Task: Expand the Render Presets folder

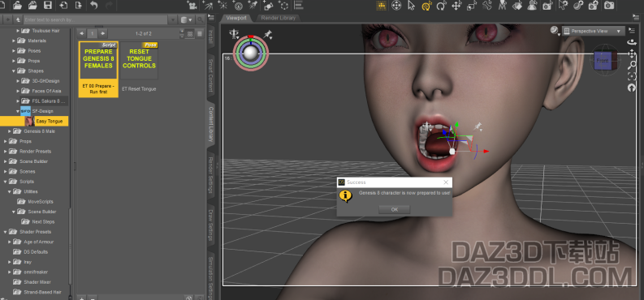Action: [6, 152]
